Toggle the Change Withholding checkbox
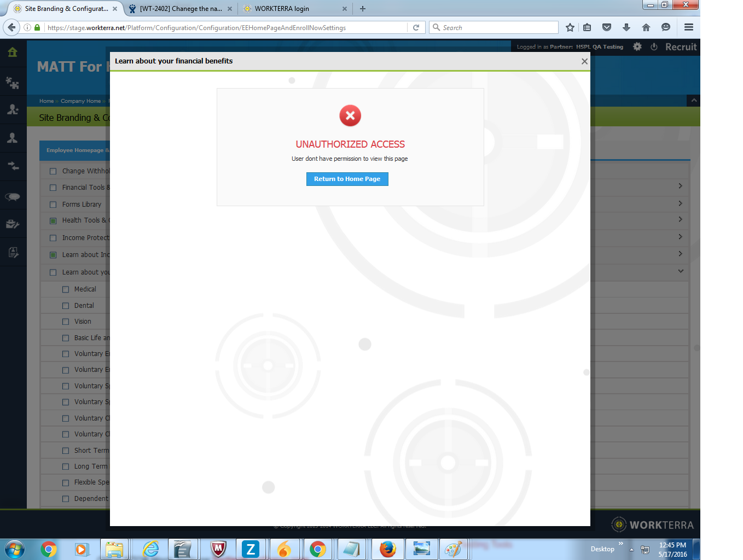 tap(53, 171)
